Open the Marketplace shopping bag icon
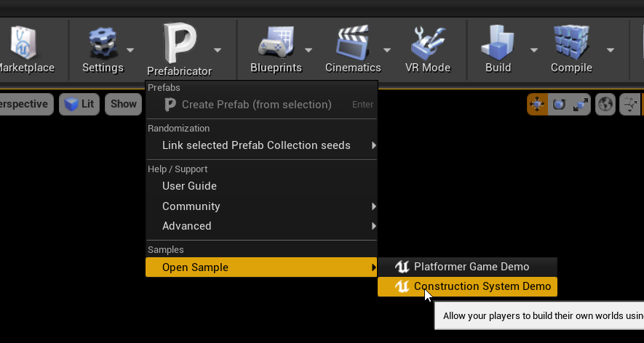Image resolution: width=644 pixels, height=343 pixels. coord(23,42)
